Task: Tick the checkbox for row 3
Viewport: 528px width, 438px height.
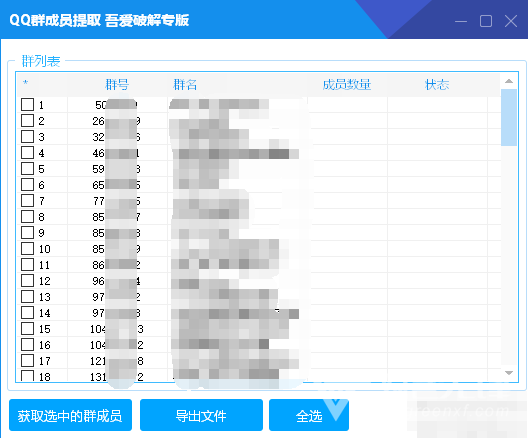Action: [x=27, y=137]
